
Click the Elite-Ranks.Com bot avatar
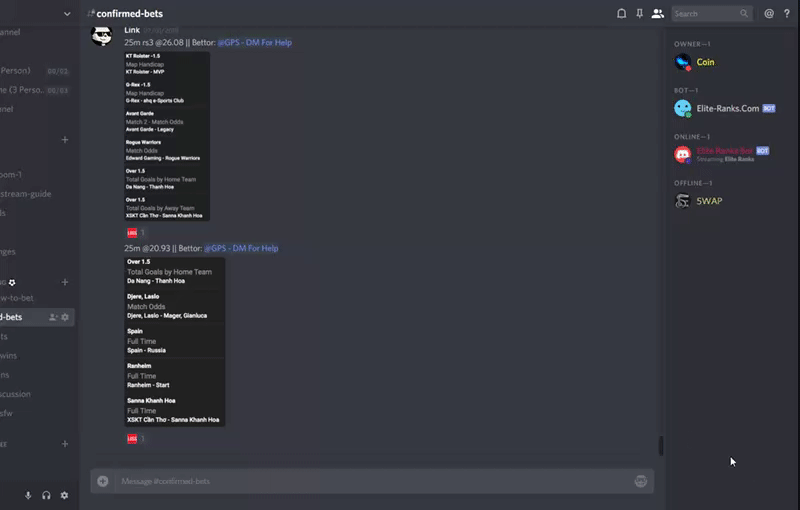(683, 109)
